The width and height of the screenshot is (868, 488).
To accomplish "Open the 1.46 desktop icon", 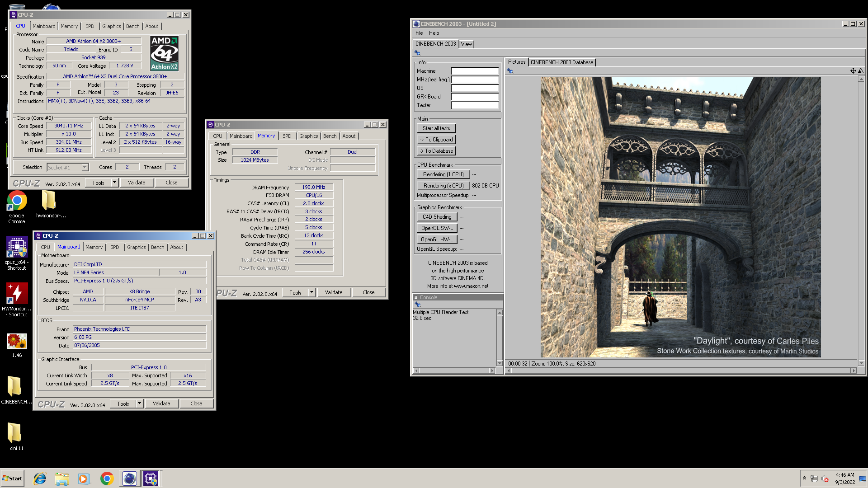I will 17,346.
